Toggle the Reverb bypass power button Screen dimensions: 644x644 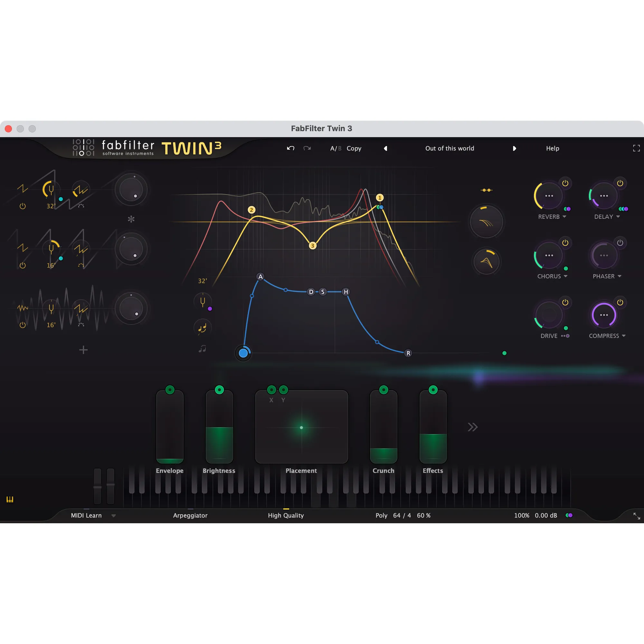565,182
